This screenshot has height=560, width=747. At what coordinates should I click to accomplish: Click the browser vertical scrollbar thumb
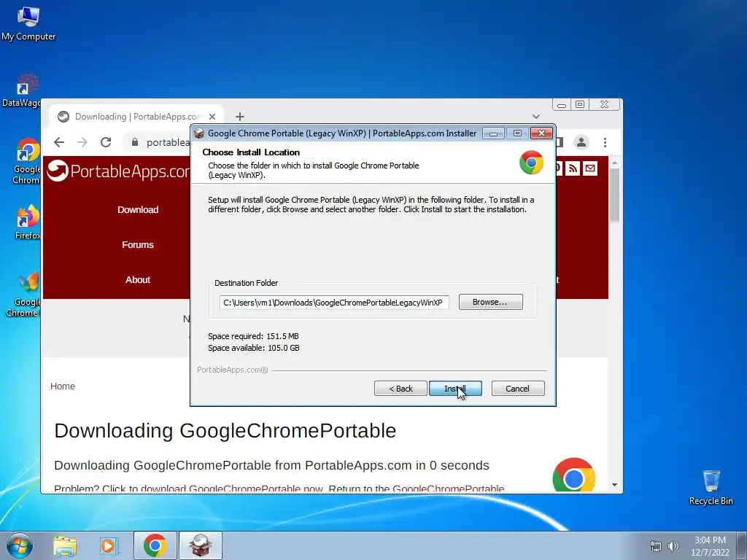click(x=614, y=194)
